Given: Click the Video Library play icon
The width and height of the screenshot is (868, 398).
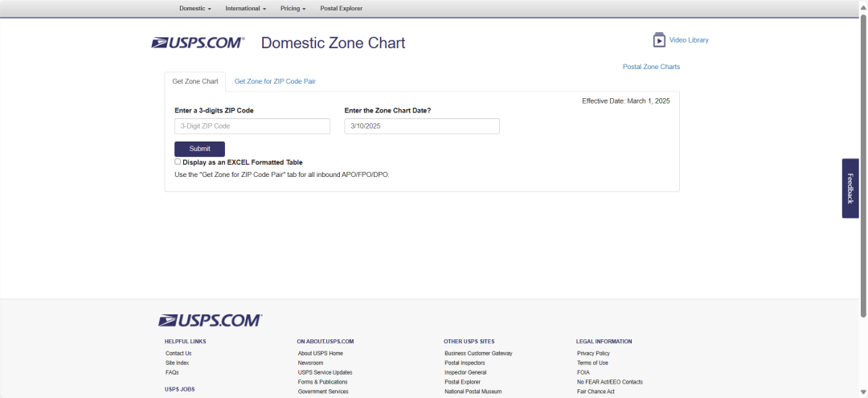Looking at the screenshot, I should [x=659, y=40].
